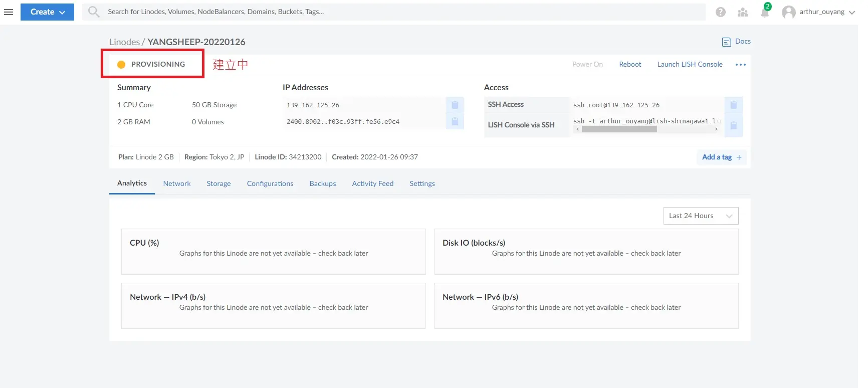This screenshot has height=388, width=868.
Task: Click the ssh root@139.162.125.26 text
Action: click(x=616, y=105)
